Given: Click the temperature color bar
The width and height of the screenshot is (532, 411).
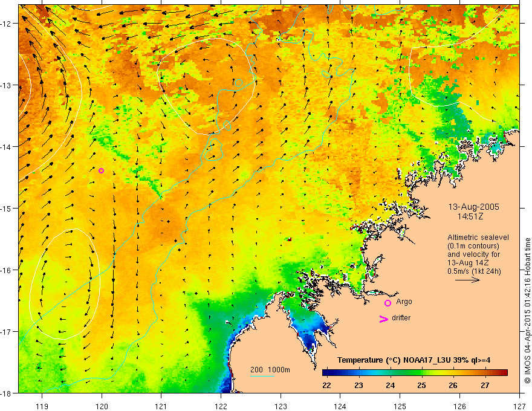Looking at the screenshot, I should tap(415, 373).
